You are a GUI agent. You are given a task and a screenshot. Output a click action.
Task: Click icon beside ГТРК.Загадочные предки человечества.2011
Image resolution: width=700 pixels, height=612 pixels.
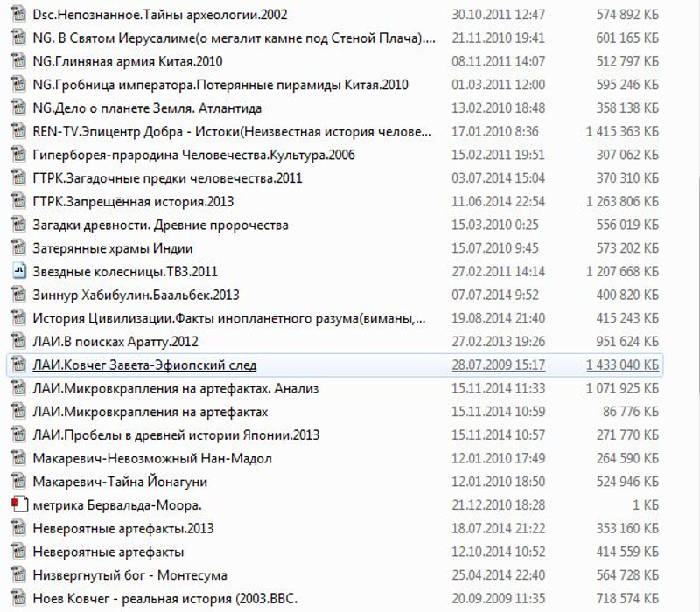pyautogui.click(x=18, y=177)
